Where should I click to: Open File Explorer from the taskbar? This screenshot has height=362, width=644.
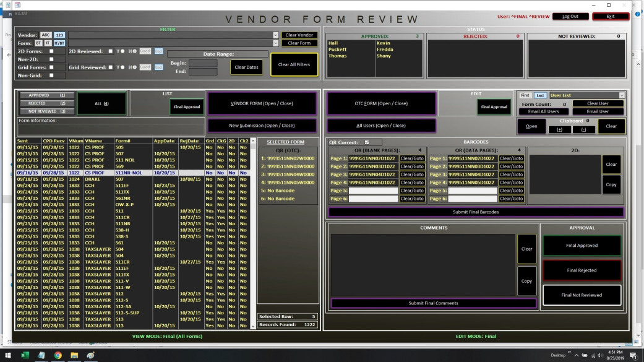[x=74, y=356]
